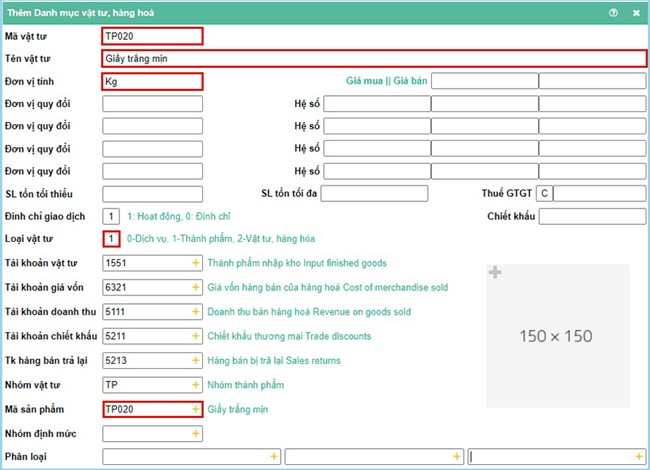This screenshot has width=650, height=470.
Task: Open Mã sản phẩm lookup plus icon
Action: 196,409
